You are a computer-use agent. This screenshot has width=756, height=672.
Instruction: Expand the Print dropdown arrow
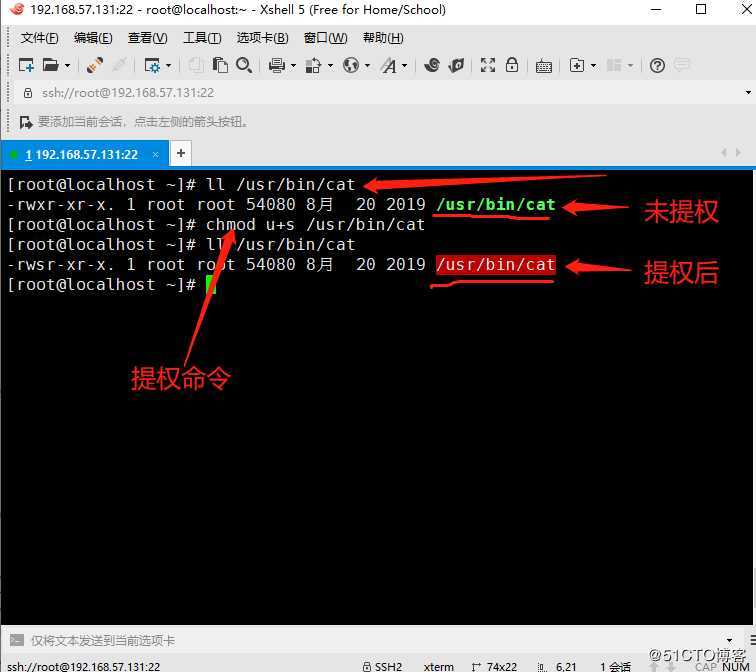tap(293, 66)
